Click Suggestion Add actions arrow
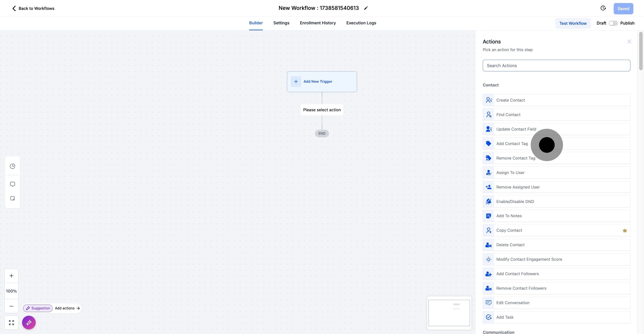 pyautogui.click(x=78, y=308)
